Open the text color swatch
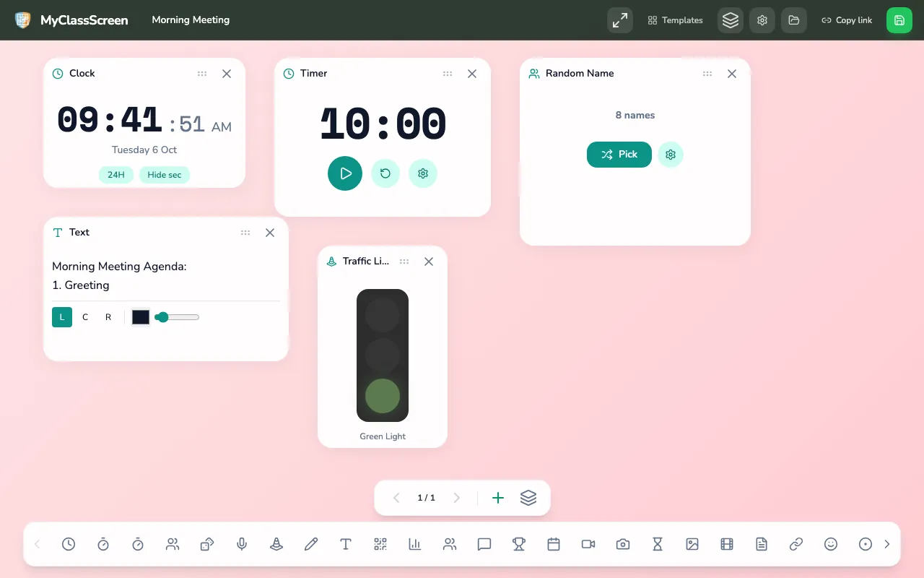This screenshot has width=924, height=578. click(x=141, y=317)
